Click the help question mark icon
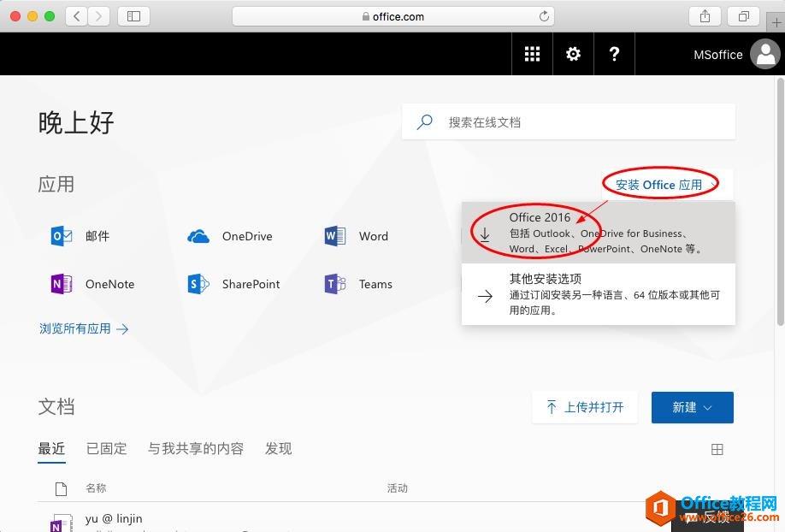The image size is (785, 532). tap(614, 54)
